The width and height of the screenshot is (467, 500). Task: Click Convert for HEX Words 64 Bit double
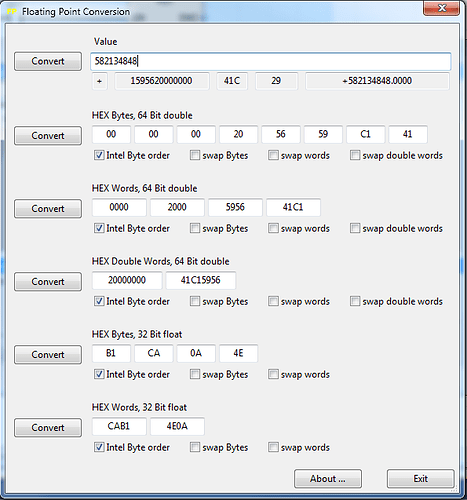[48, 209]
